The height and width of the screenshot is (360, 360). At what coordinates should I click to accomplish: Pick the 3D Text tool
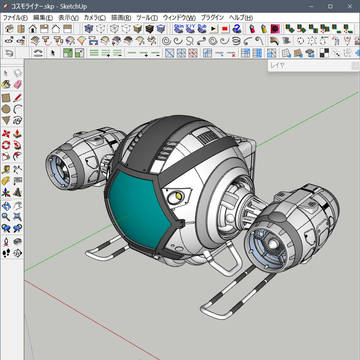click(x=17, y=192)
